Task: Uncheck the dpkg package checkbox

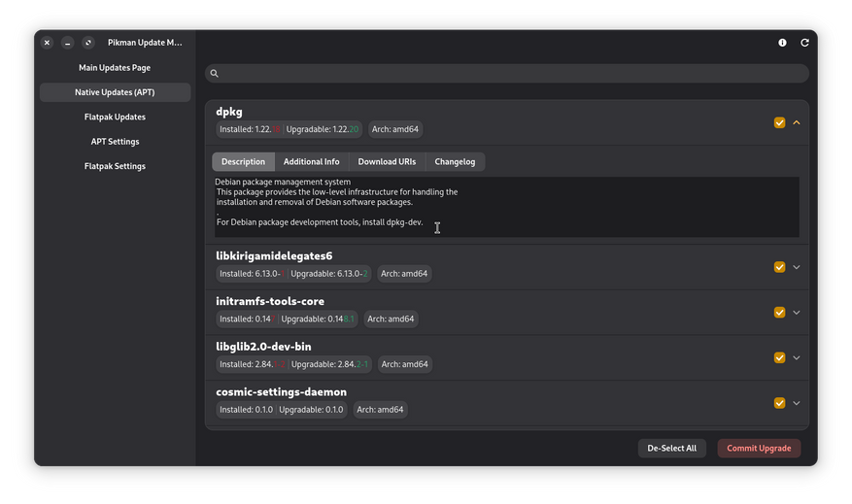Action: (x=779, y=122)
